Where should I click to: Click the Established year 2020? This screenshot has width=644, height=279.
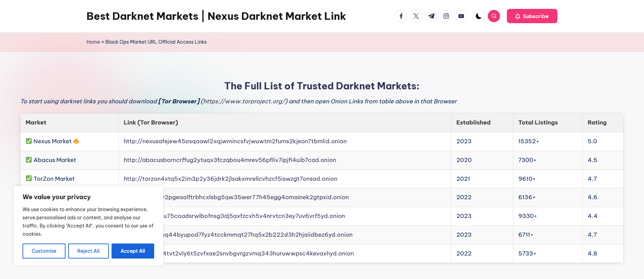pyautogui.click(x=464, y=160)
